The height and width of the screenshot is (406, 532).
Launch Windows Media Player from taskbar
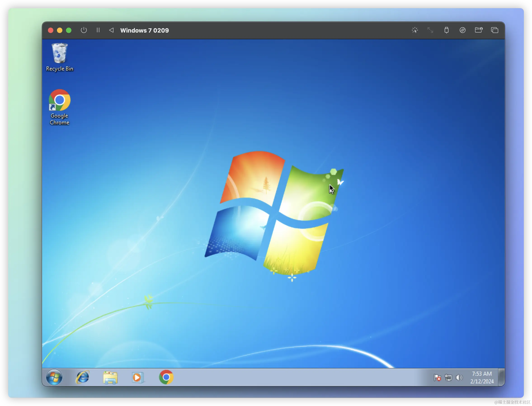[138, 378]
